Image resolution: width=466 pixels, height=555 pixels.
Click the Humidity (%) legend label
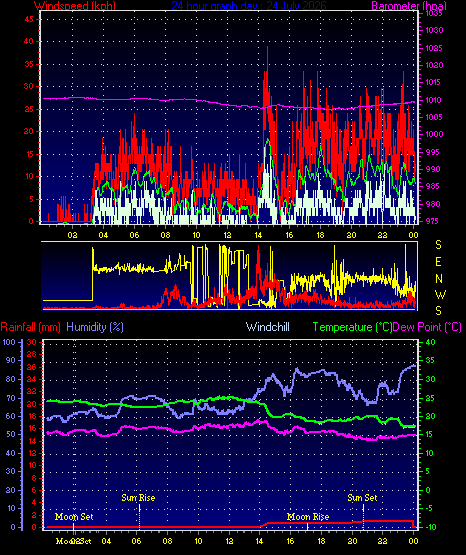click(x=95, y=327)
